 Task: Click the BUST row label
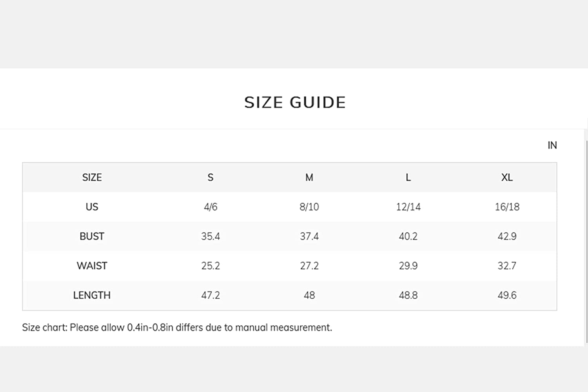click(x=92, y=236)
